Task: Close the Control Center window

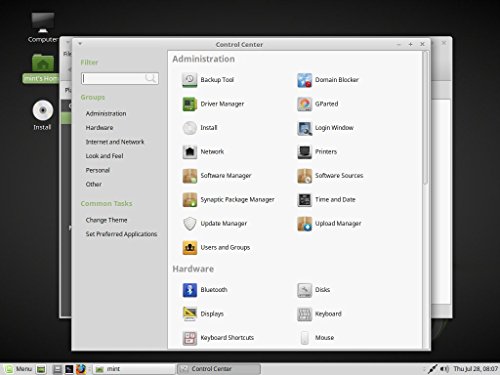Action: point(422,44)
